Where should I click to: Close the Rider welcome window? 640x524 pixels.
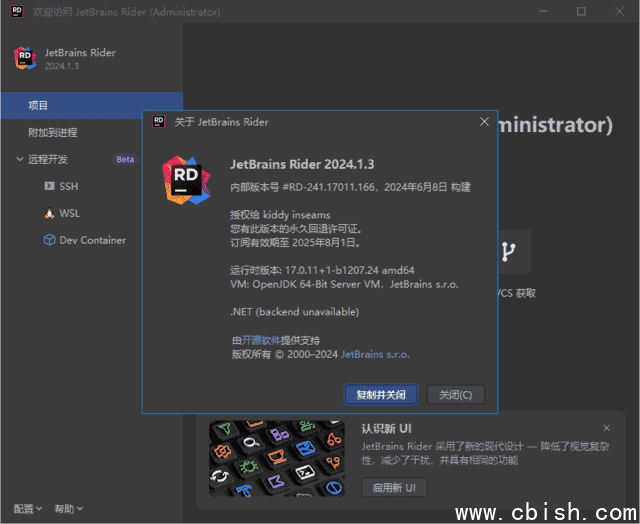(x=619, y=11)
